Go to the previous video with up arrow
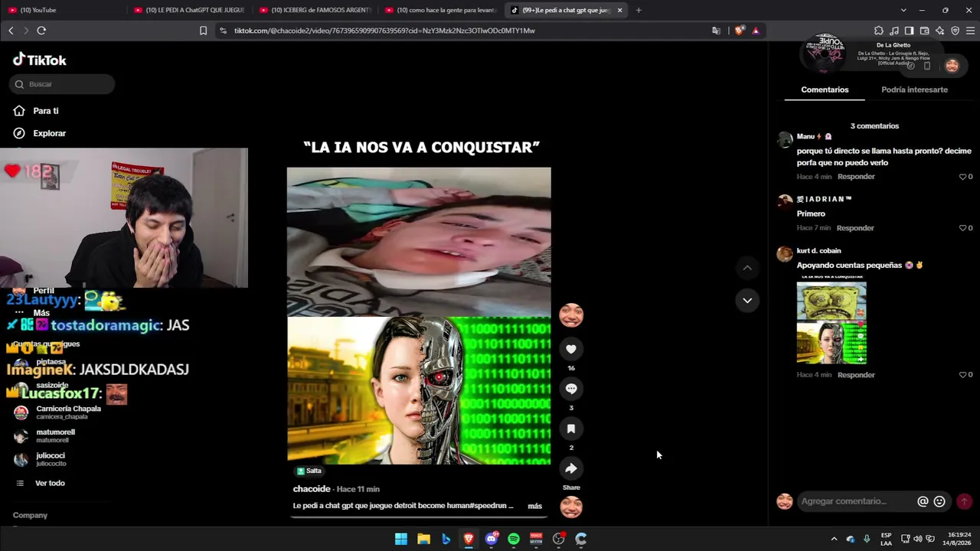The height and width of the screenshot is (551, 980). pyautogui.click(x=747, y=268)
